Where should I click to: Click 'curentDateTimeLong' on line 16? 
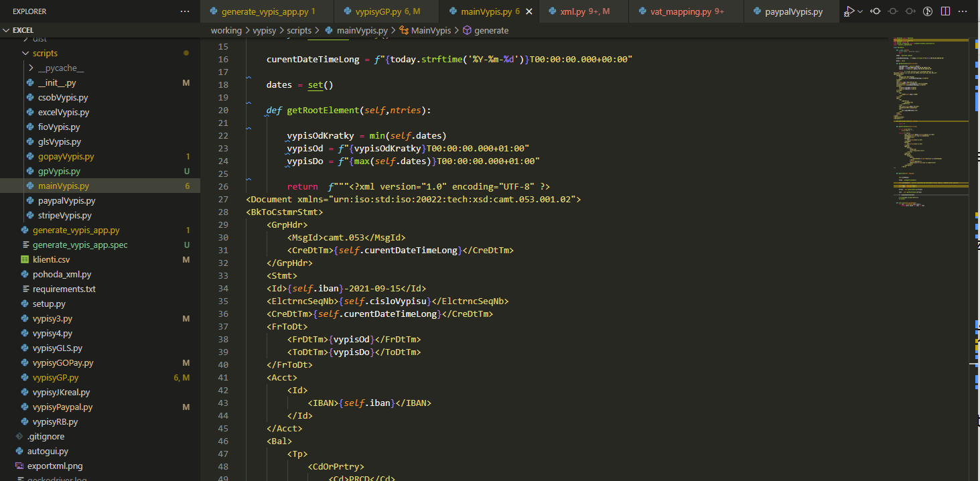(313, 59)
